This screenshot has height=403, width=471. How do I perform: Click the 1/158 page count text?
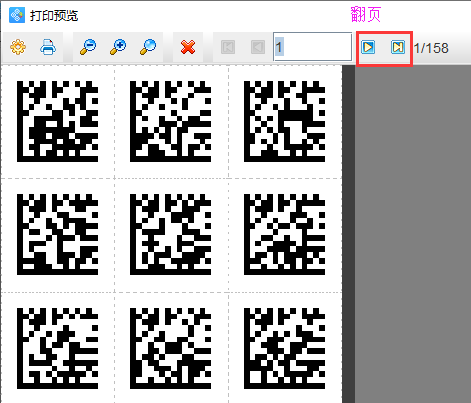pos(431,48)
